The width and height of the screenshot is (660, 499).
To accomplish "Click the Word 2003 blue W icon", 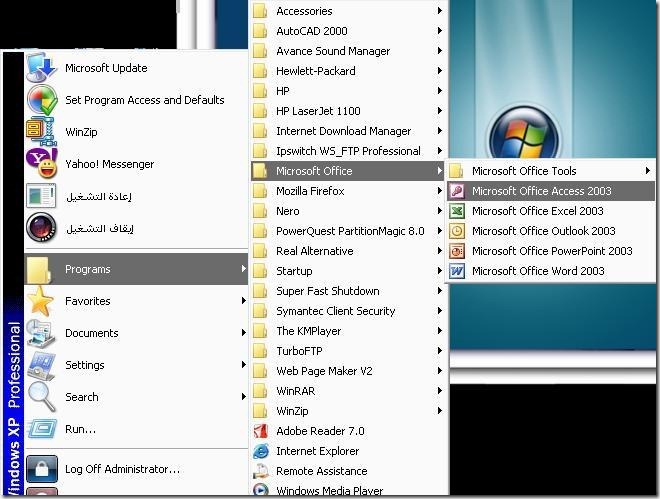I will pos(457,271).
